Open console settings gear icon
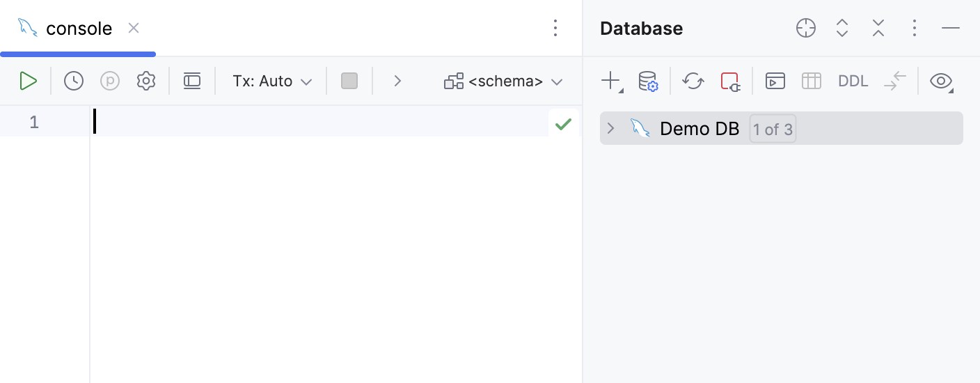Viewport: 980px width, 383px height. (145, 81)
